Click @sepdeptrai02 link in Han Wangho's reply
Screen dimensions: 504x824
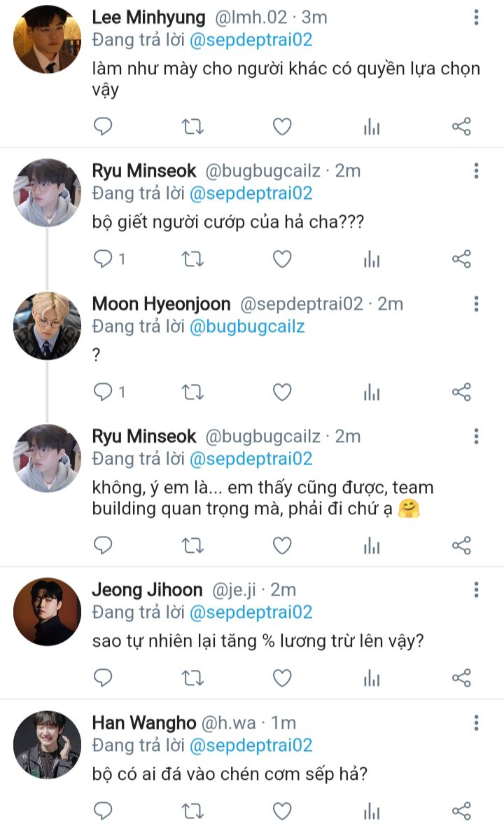tap(251, 745)
